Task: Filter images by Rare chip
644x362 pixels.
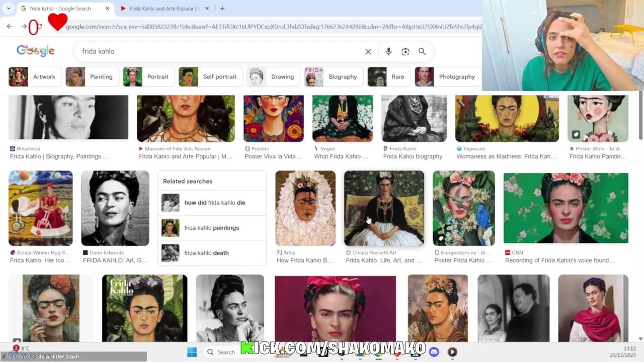Action: point(389,77)
